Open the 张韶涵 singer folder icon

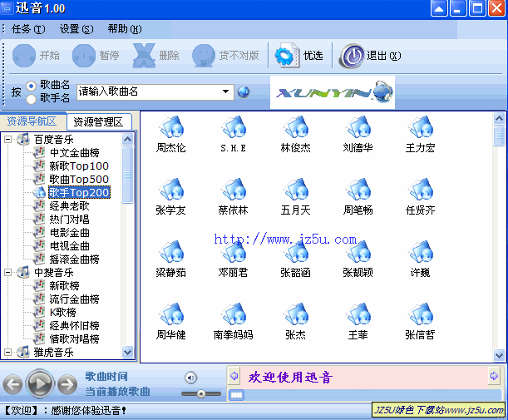[x=295, y=252]
